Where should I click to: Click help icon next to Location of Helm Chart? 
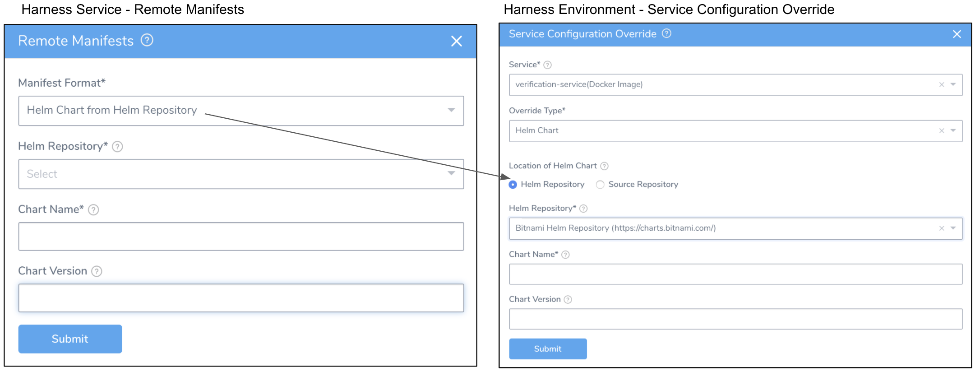[604, 166]
